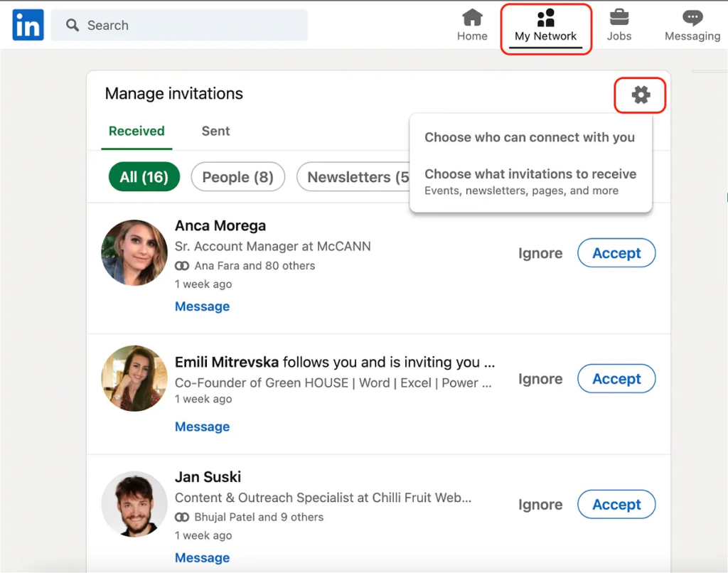This screenshot has height=573, width=728.
Task: Select the All (16) filter chip
Action: pyautogui.click(x=144, y=177)
